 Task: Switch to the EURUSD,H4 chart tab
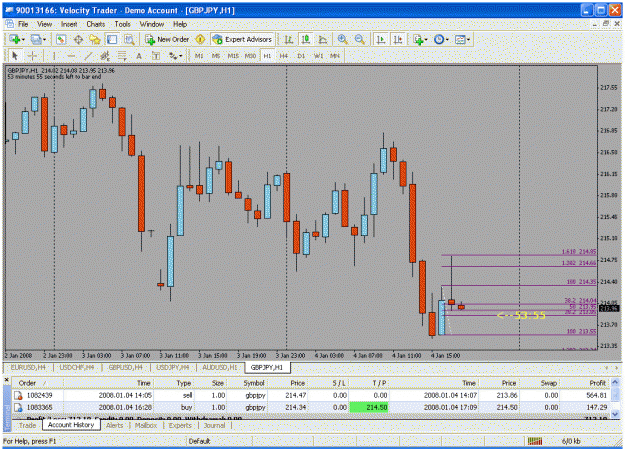pyautogui.click(x=28, y=367)
